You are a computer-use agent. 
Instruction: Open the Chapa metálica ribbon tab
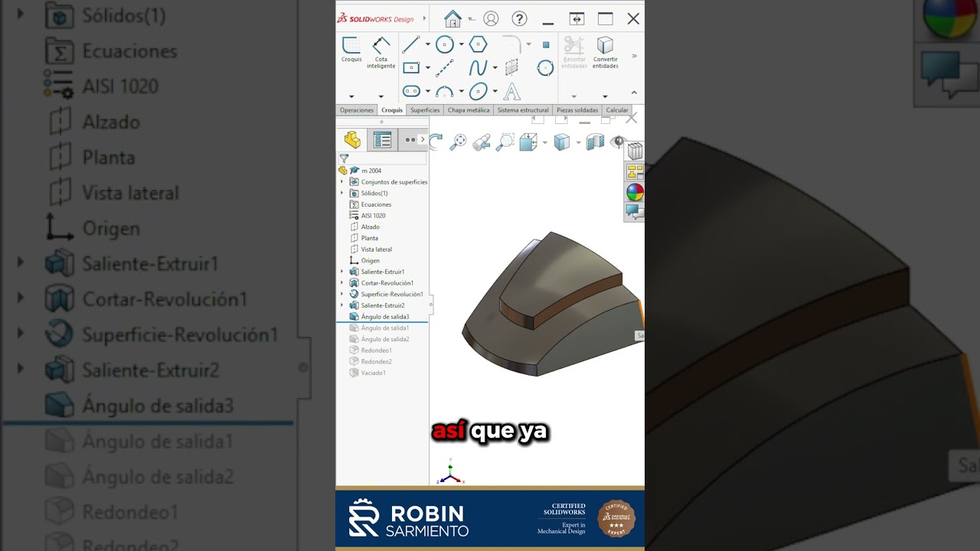pyautogui.click(x=469, y=110)
